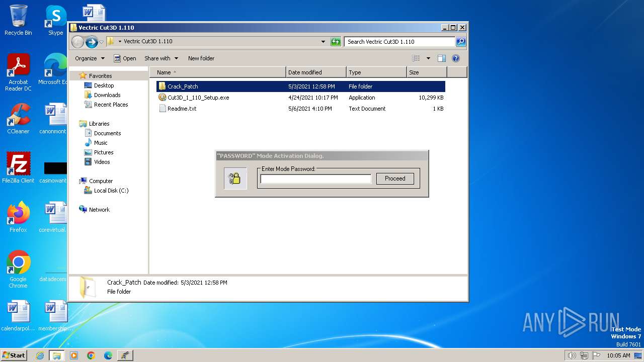Open Documents library

pyautogui.click(x=107, y=133)
